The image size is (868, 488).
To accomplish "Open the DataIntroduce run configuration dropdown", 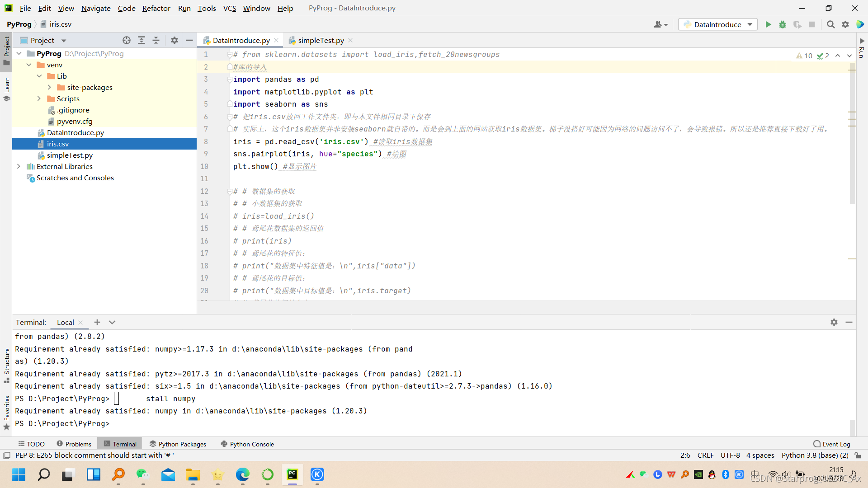I will (x=718, y=24).
